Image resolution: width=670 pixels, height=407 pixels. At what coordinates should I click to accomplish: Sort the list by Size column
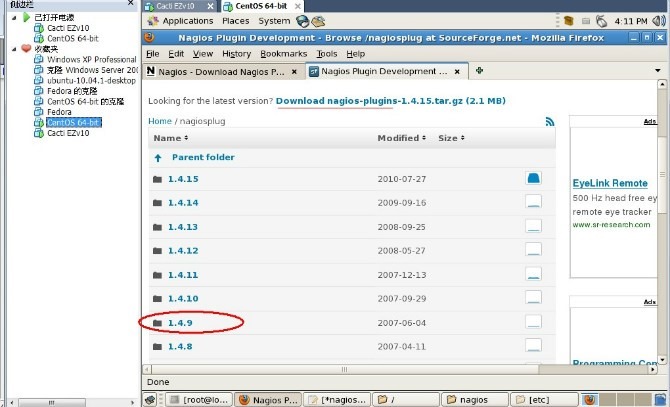click(451, 138)
